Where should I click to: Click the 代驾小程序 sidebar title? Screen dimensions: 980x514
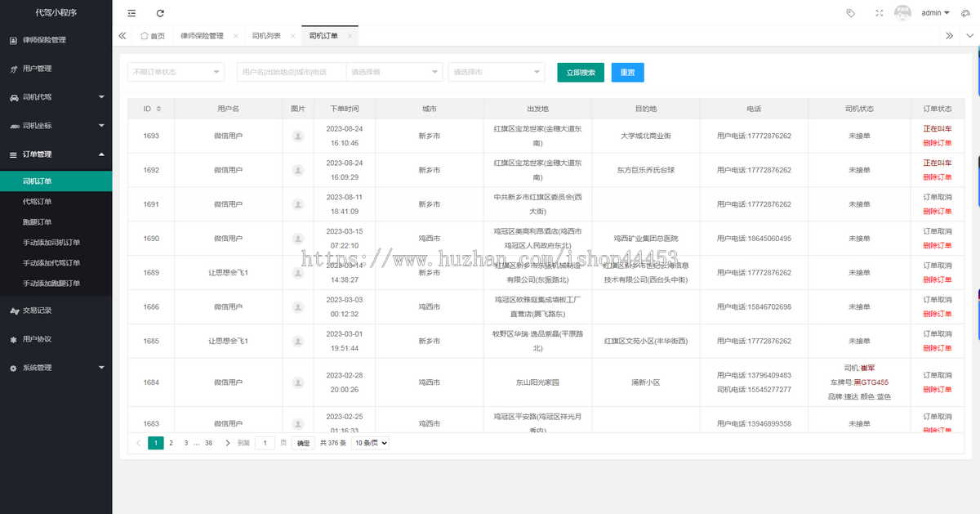[x=56, y=13]
